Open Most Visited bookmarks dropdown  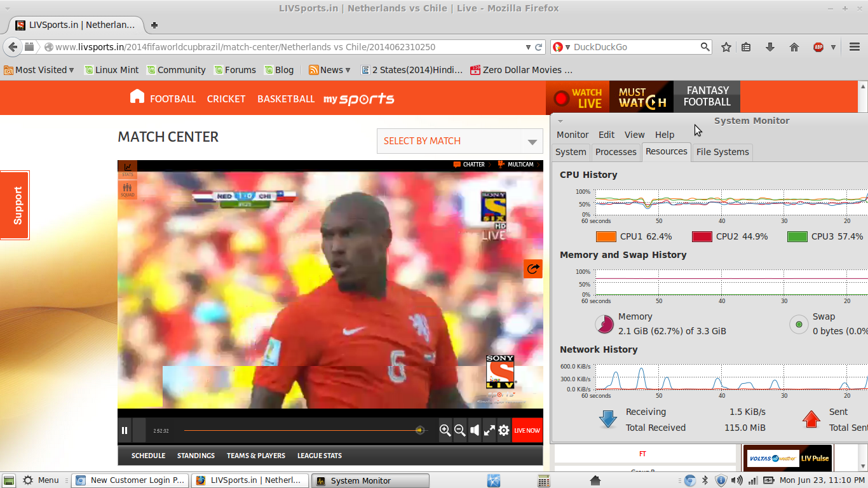(x=39, y=70)
